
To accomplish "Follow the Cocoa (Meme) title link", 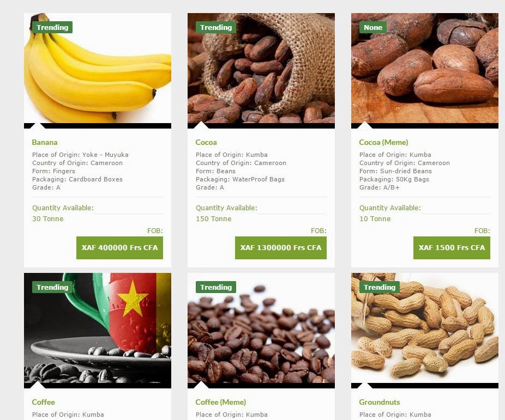I will (383, 142).
